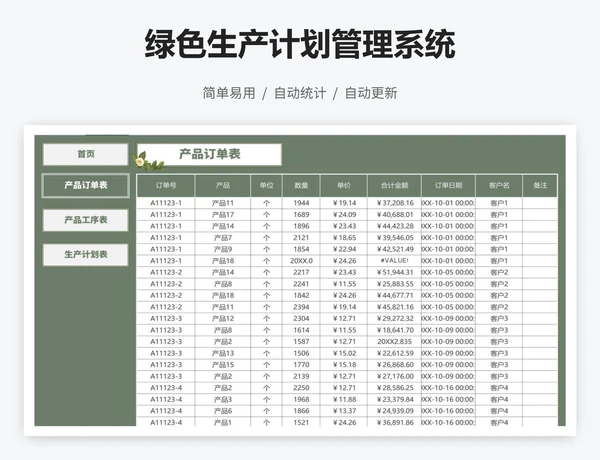The width and height of the screenshot is (600, 460).
Task: Select quantity cell 2304
Action: click(x=301, y=318)
